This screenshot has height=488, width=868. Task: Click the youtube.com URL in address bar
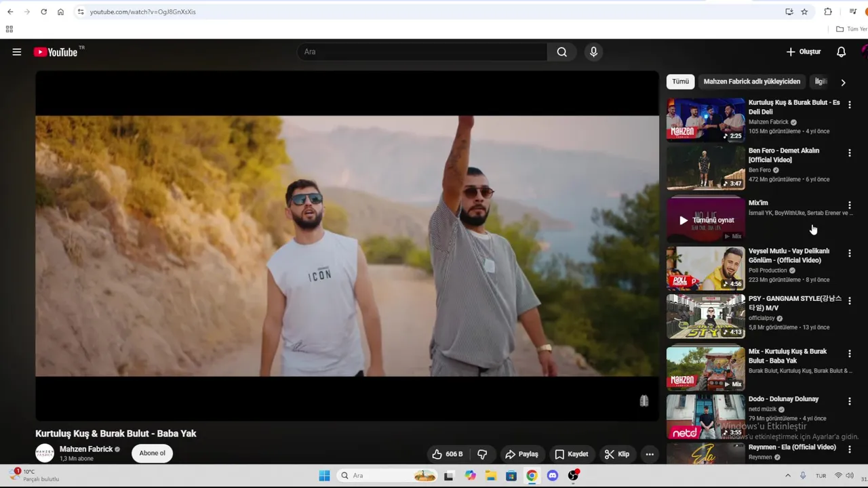pyautogui.click(x=142, y=12)
